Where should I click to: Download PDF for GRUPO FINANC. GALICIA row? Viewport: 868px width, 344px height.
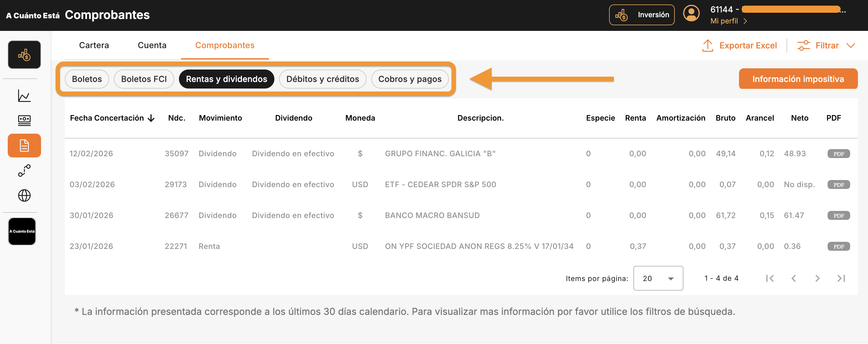click(839, 154)
